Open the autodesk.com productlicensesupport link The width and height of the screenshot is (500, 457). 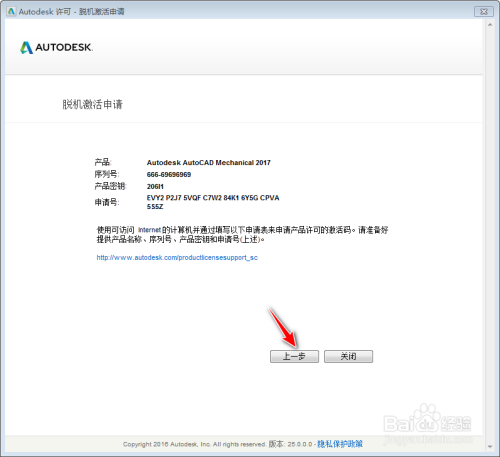177,258
